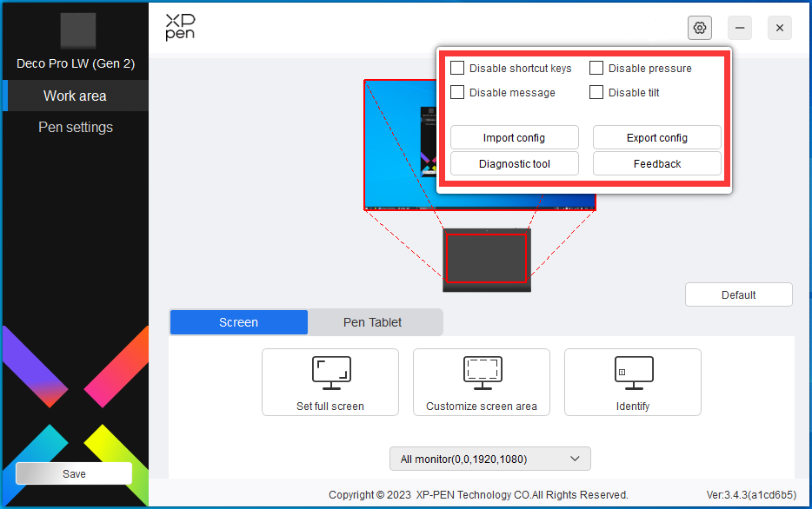Click the Set full screen monitor icon

[331, 373]
